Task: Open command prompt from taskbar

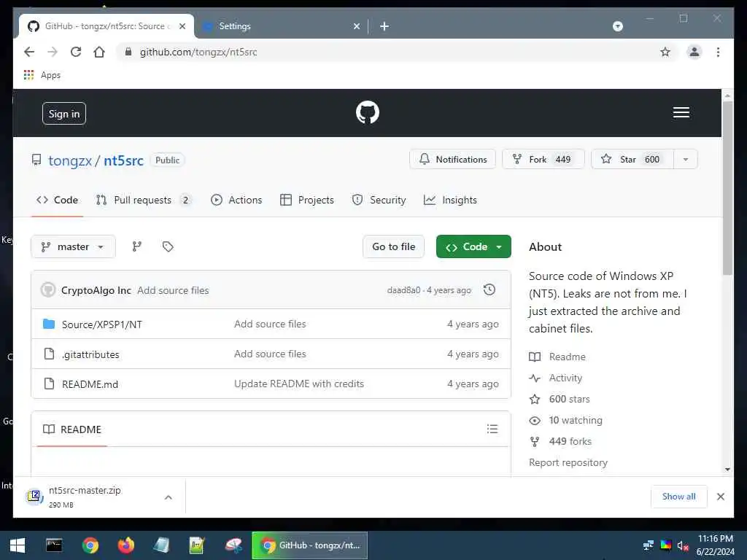Action: click(54, 545)
